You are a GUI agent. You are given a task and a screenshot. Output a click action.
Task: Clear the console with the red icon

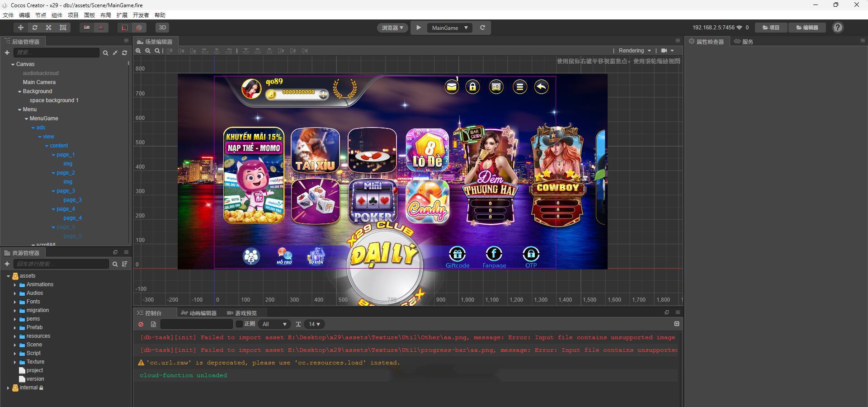[x=141, y=324]
